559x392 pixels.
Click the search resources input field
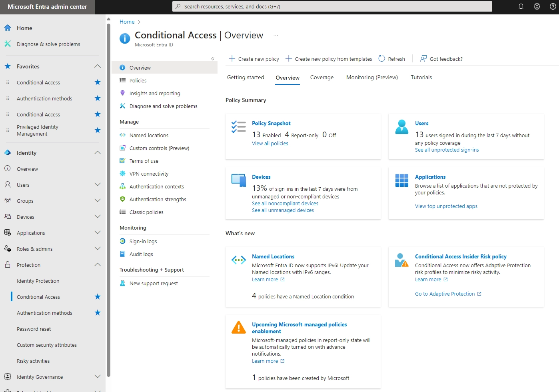pyautogui.click(x=332, y=6)
